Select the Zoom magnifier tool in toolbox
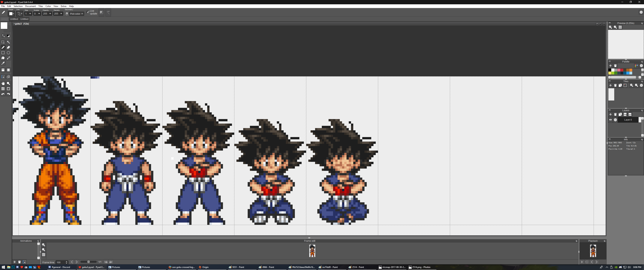The image size is (644, 270). pos(8,83)
